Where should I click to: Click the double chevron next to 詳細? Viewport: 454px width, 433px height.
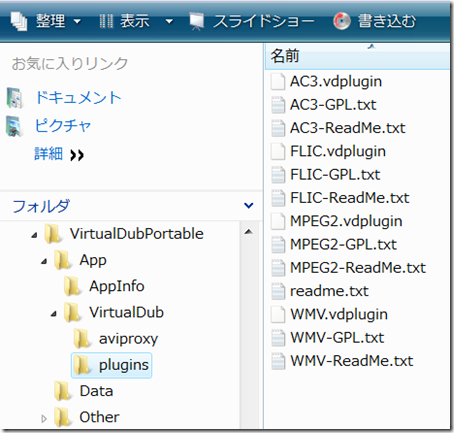pos(77,155)
